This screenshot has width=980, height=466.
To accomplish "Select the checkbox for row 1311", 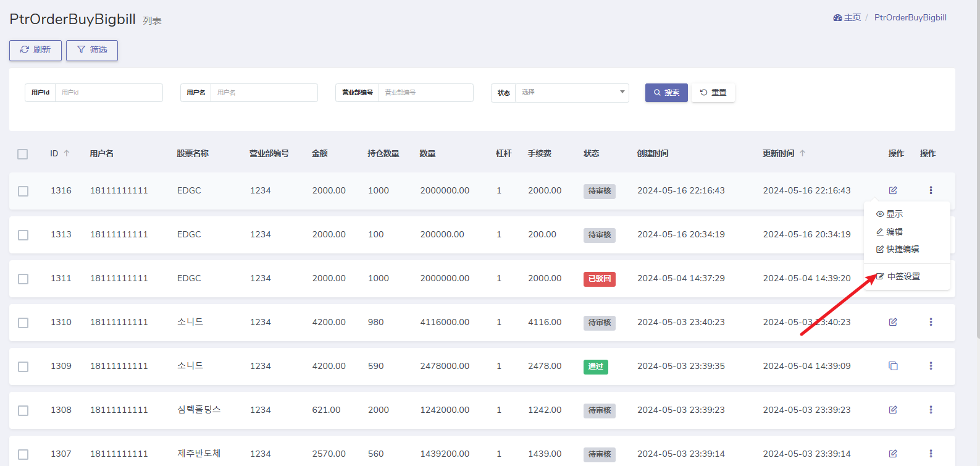I will [x=23, y=279].
